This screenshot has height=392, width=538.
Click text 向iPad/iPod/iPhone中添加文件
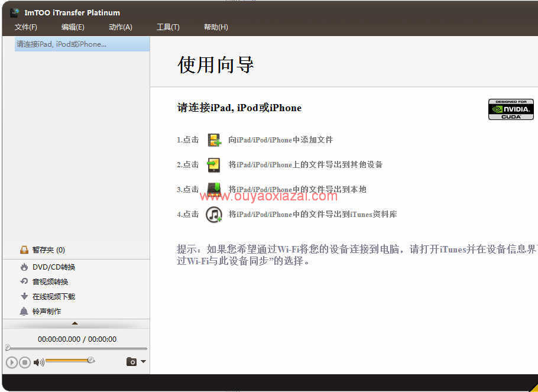(x=281, y=140)
